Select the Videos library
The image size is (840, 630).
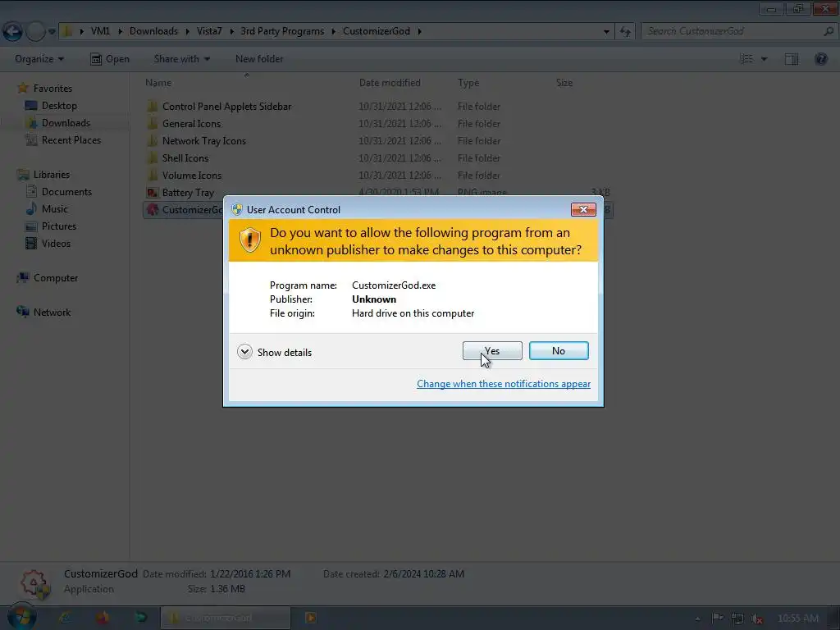48,243
